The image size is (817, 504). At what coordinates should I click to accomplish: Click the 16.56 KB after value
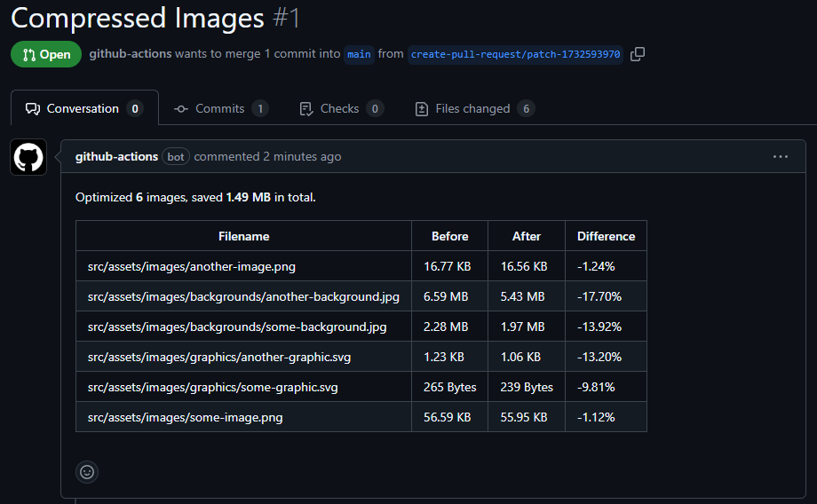click(524, 266)
